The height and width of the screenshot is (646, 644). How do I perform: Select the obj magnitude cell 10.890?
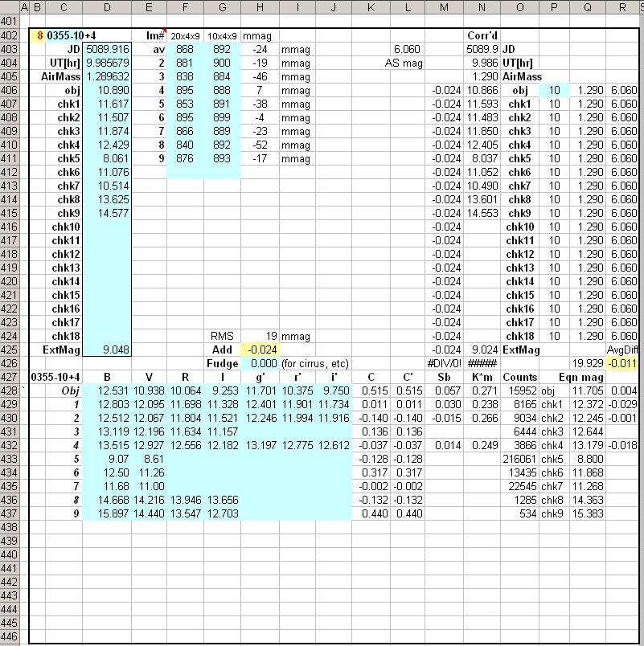pyautogui.click(x=107, y=90)
